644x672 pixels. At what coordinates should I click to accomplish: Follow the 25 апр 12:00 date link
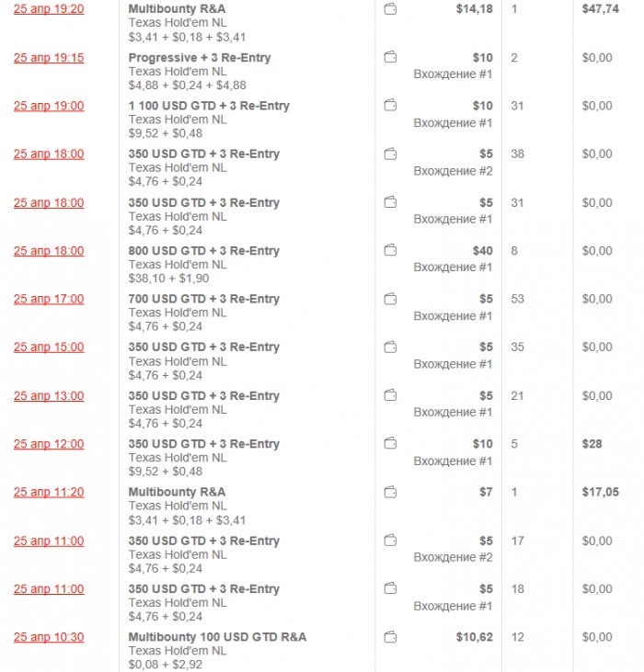[x=49, y=444]
